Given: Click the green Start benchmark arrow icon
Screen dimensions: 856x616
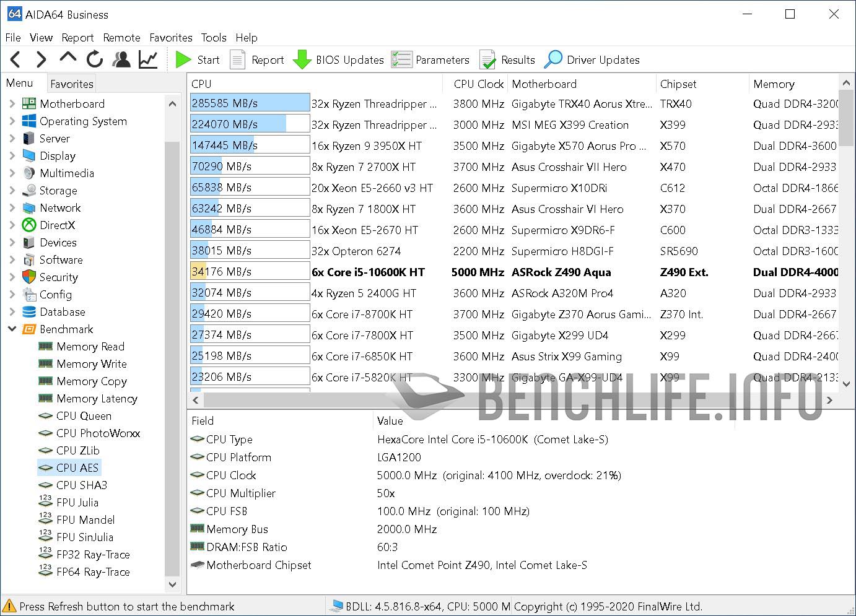Looking at the screenshot, I should [183, 59].
